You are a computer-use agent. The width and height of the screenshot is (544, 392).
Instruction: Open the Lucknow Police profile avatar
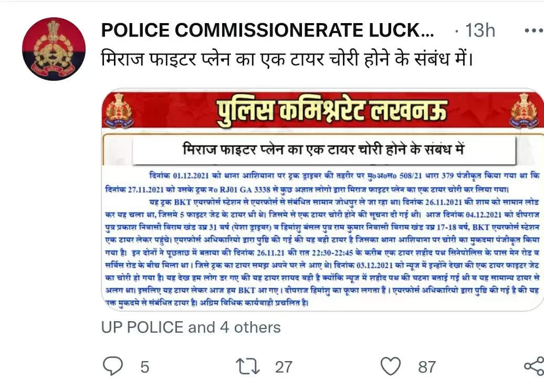point(54,49)
